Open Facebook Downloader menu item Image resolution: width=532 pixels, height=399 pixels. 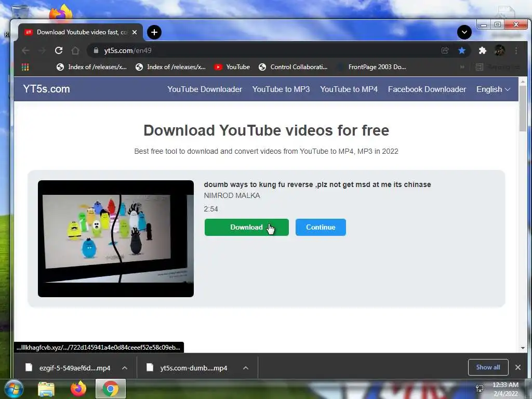pos(427,89)
